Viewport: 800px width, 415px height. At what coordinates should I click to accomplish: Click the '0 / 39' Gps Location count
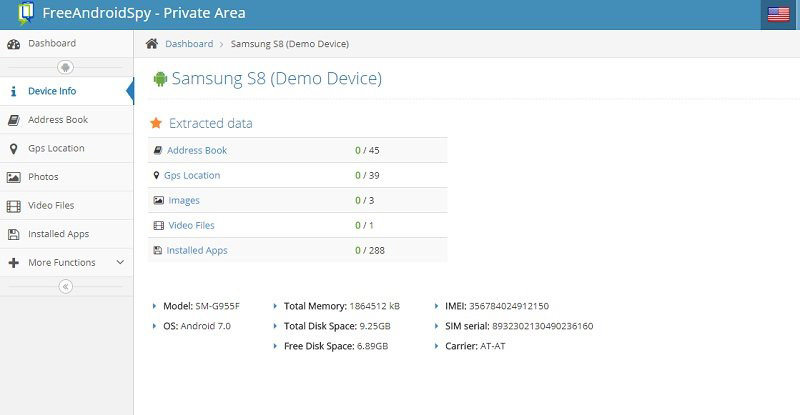click(367, 175)
